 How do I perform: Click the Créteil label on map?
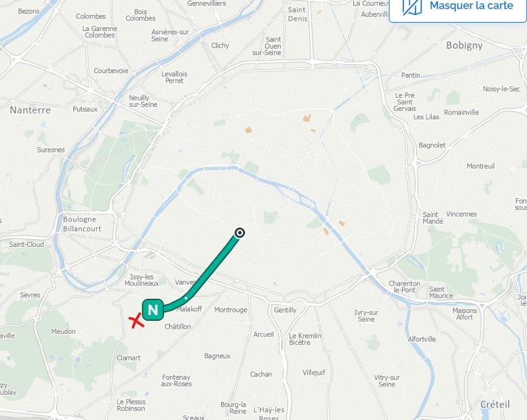495,404
